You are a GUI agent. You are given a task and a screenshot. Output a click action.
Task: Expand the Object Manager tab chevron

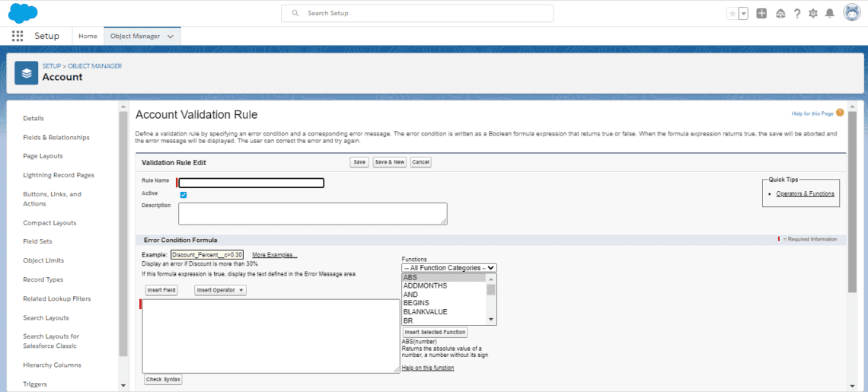click(170, 36)
